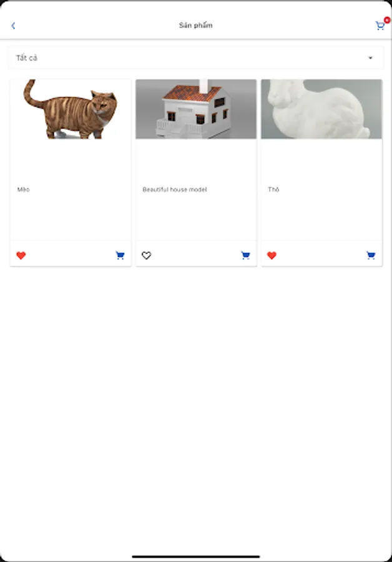This screenshot has width=392, height=562.
Task: Open the shopping cart in the header
Action: click(380, 26)
